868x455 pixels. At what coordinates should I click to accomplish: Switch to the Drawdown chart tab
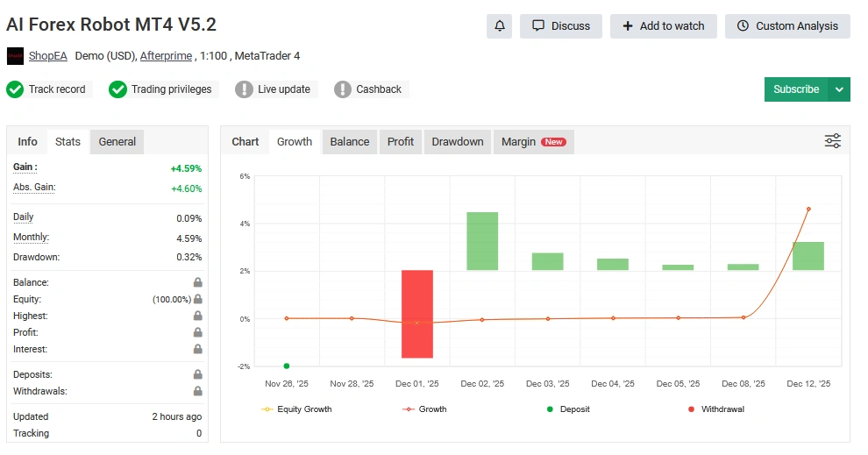point(457,142)
